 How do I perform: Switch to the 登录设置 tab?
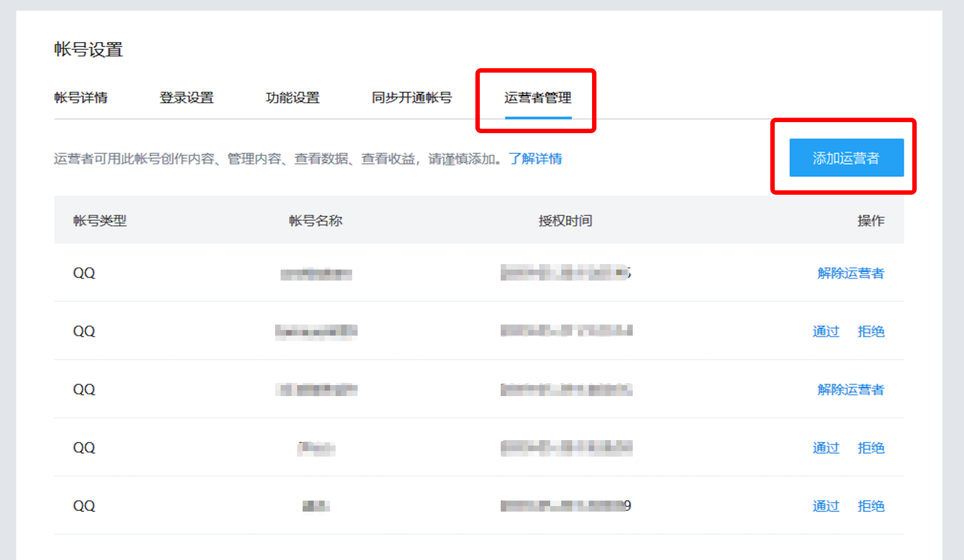click(187, 98)
